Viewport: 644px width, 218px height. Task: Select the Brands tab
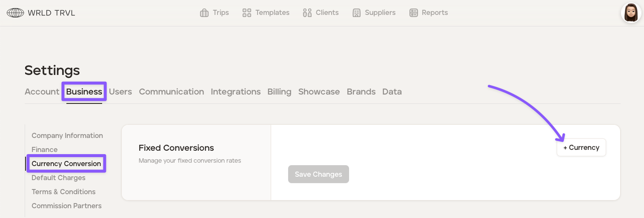[x=361, y=92]
